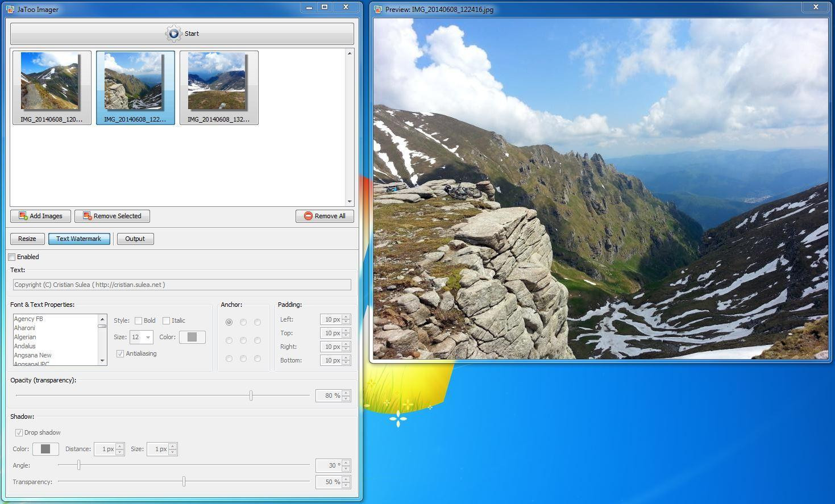
Task: Click the mountain photo in Preview window
Action: [x=601, y=189]
